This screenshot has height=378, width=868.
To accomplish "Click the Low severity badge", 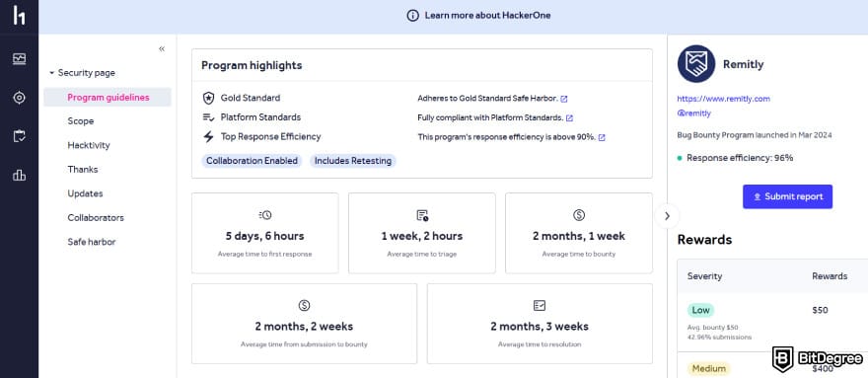I will 701,310.
